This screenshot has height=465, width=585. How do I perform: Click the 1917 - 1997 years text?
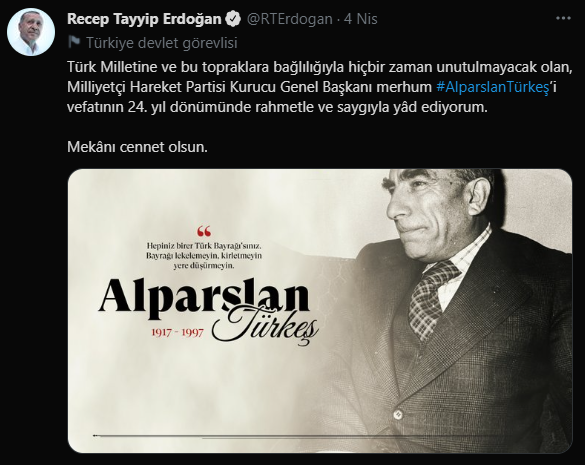pos(177,332)
